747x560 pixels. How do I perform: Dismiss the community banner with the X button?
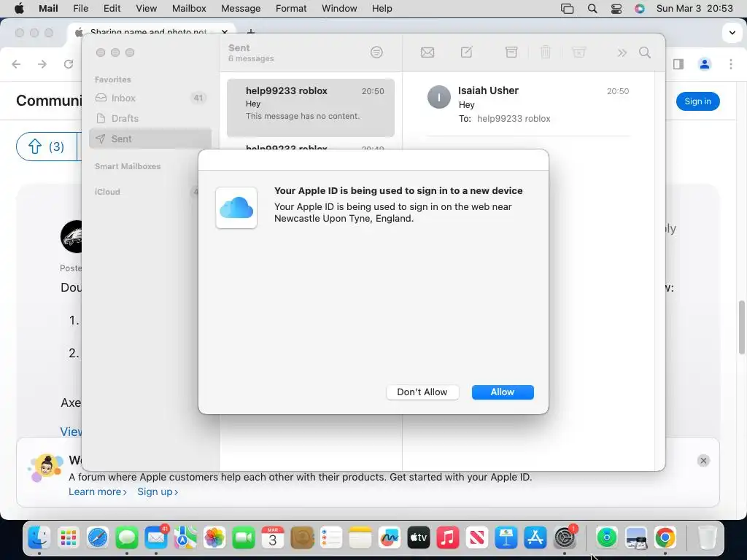(x=703, y=461)
